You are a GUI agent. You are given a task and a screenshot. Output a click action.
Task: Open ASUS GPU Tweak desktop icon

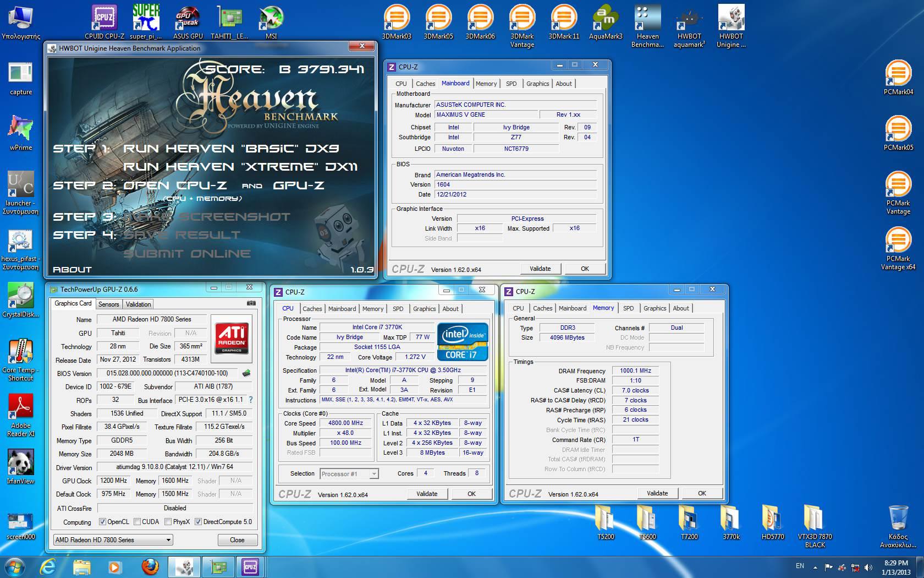coord(188,22)
